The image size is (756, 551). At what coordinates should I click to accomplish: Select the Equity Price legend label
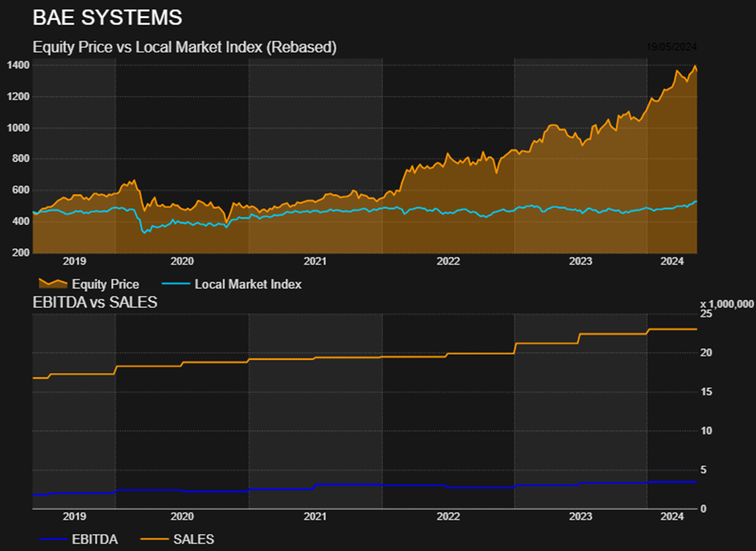click(x=105, y=284)
